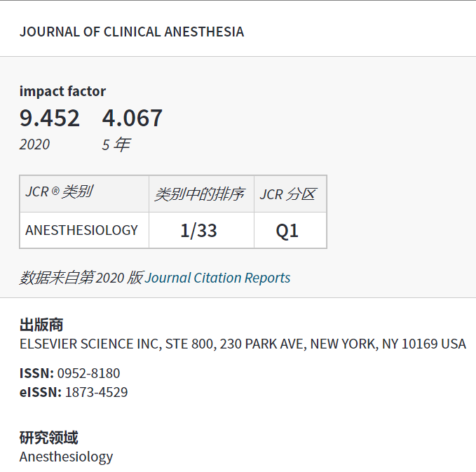This screenshot has height=472, width=476.
Task: Click the JOURNAL OF CLINICAL ANESTHESIA title
Action: (132, 32)
